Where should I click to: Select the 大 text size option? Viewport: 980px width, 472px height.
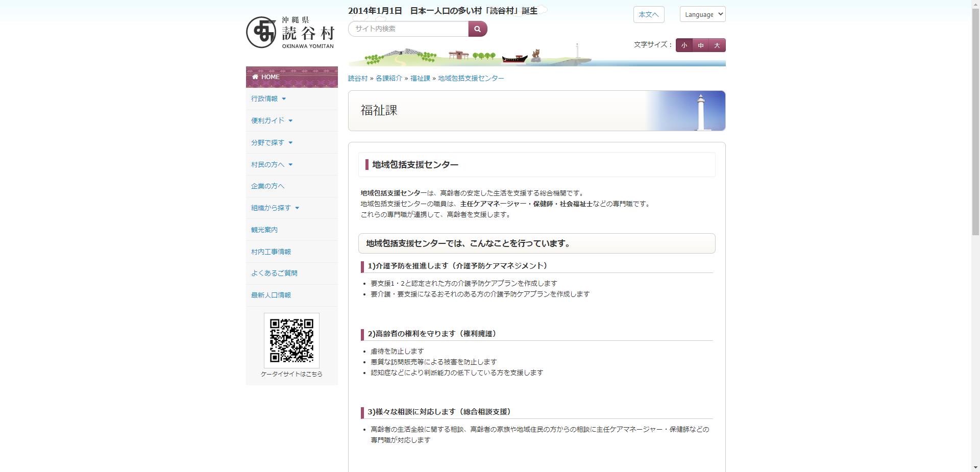[x=718, y=45]
